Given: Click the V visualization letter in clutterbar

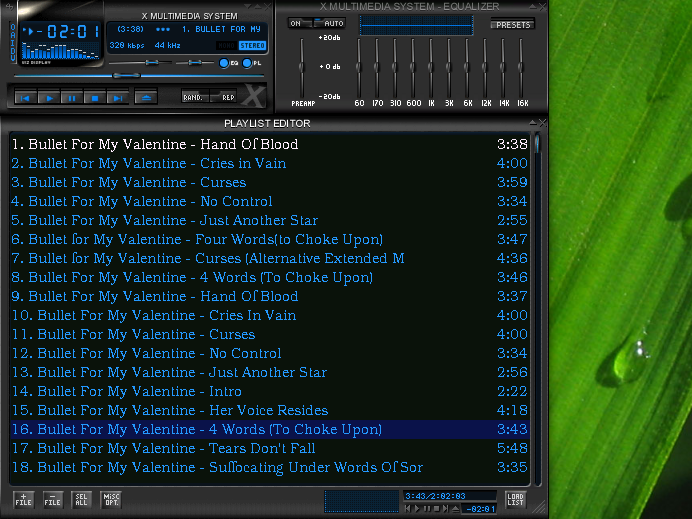Looking at the screenshot, I should [x=13, y=57].
